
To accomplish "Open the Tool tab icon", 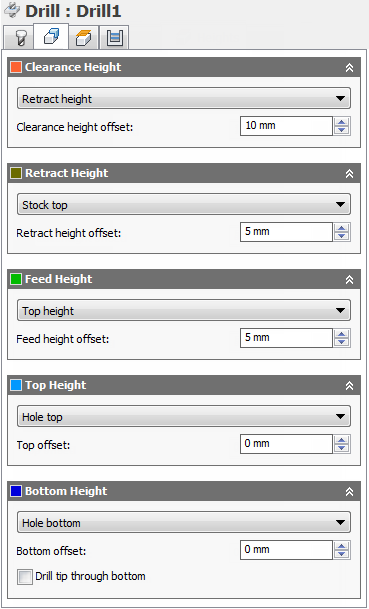I will [19, 38].
